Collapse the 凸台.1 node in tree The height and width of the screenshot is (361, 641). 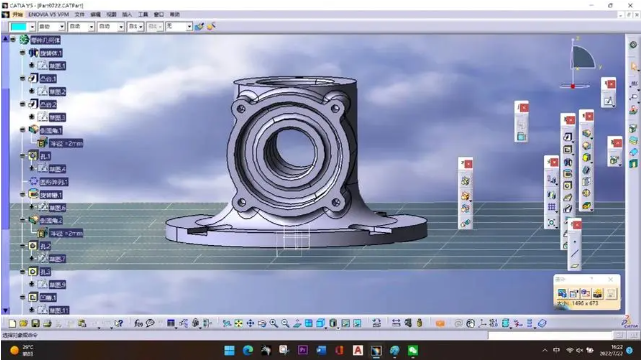pyautogui.click(x=22, y=78)
